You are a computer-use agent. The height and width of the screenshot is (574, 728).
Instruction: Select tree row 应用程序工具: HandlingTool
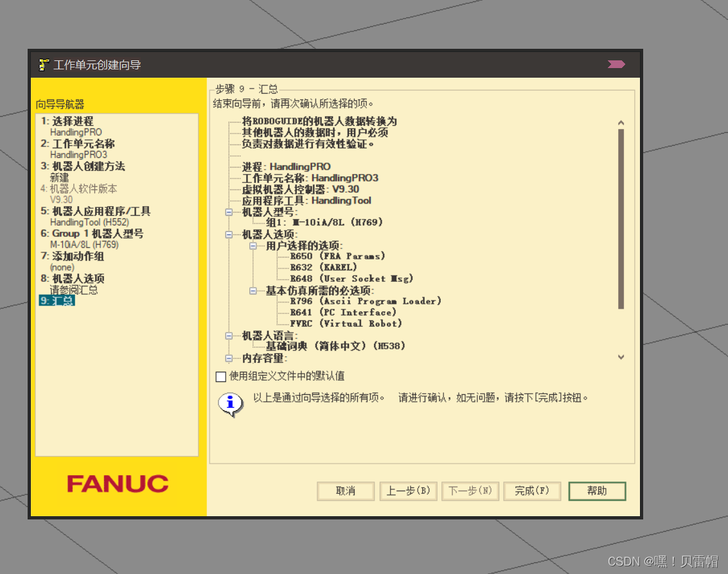tap(306, 200)
